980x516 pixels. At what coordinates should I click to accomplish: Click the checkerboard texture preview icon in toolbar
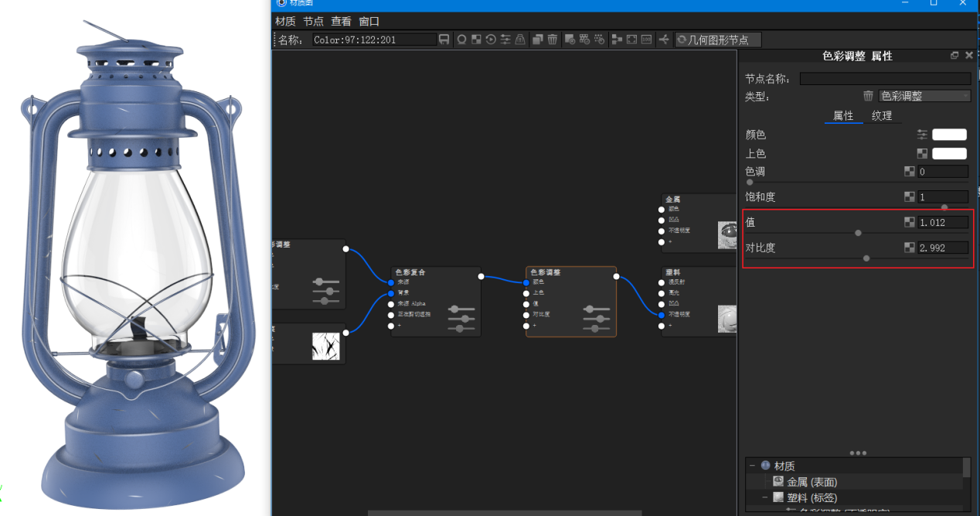(x=476, y=39)
